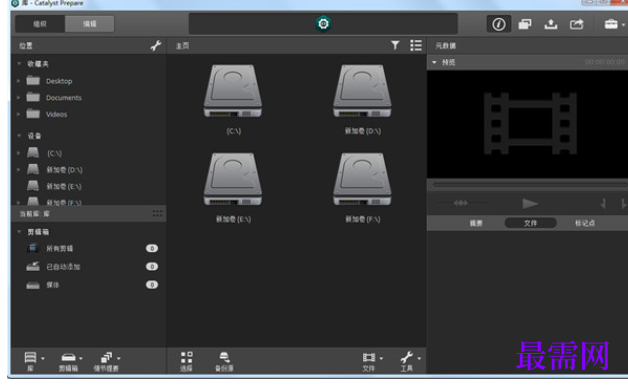Collapse the 设备 devices section
Viewport: 628px width, 387px height.
(x=19, y=136)
